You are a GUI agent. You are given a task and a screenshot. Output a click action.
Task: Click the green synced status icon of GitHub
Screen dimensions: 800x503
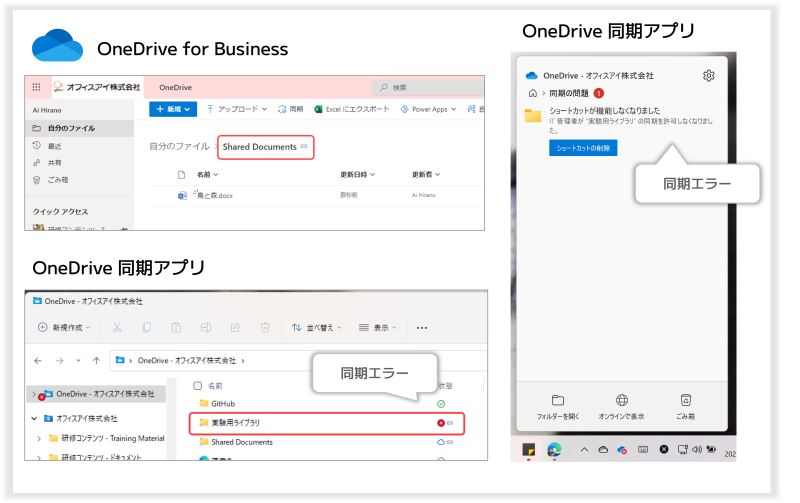tap(441, 404)
